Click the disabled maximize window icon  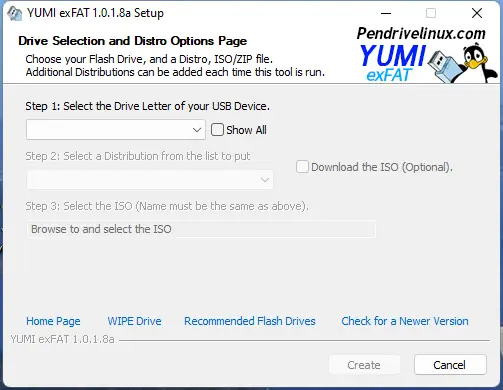[x=431, y=13]
